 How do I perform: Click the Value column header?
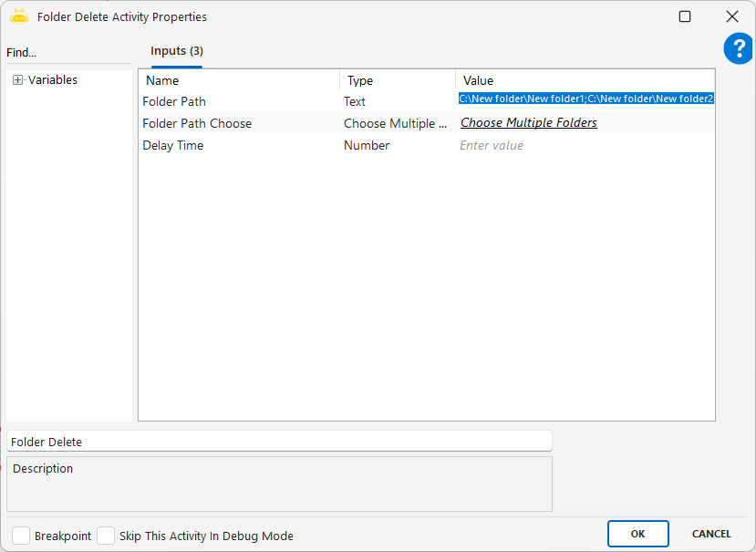click(x=584, y=80)
